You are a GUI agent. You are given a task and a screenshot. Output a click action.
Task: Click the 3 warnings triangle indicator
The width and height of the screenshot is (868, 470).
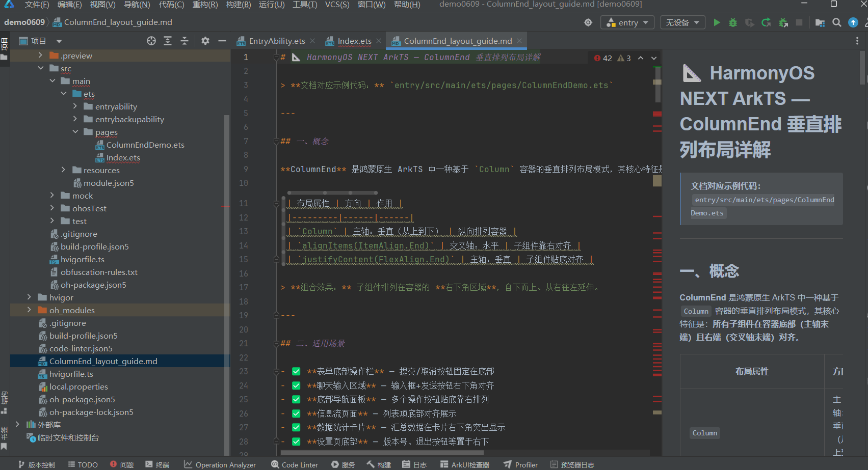(624, 58)
